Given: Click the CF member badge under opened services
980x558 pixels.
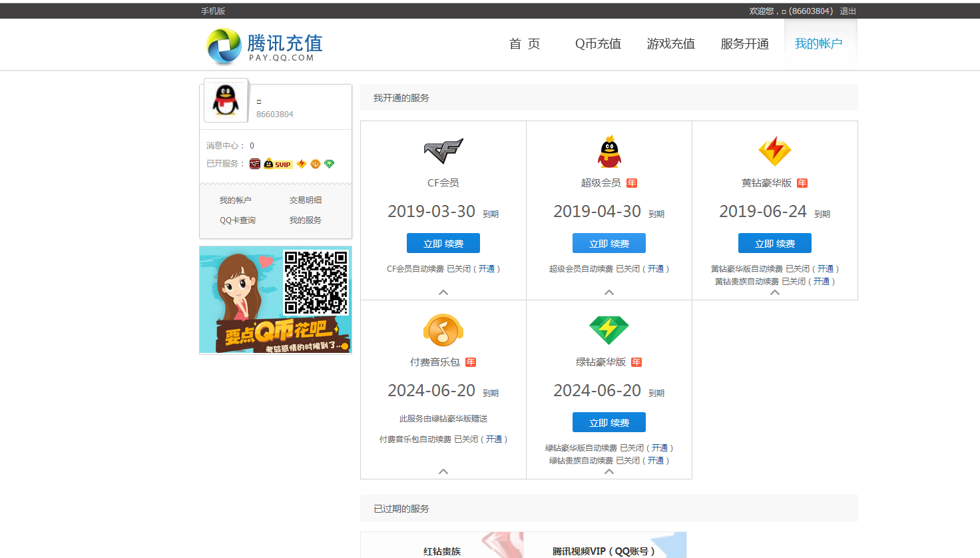Looking at the screenshot, I should [255, 164].
